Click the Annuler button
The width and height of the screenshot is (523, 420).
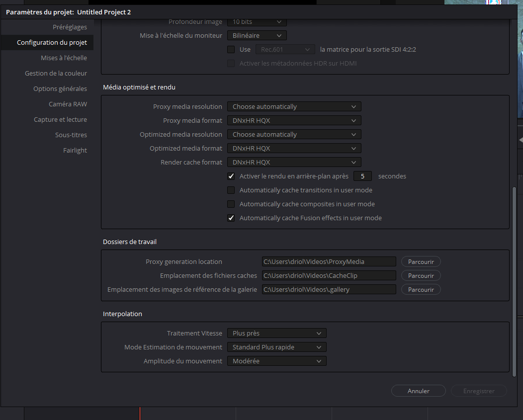pyautogui.click(x=418, y=391)
